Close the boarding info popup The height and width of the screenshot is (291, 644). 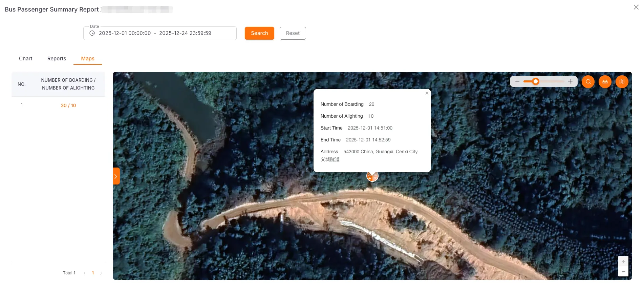[x=427, y=93]
